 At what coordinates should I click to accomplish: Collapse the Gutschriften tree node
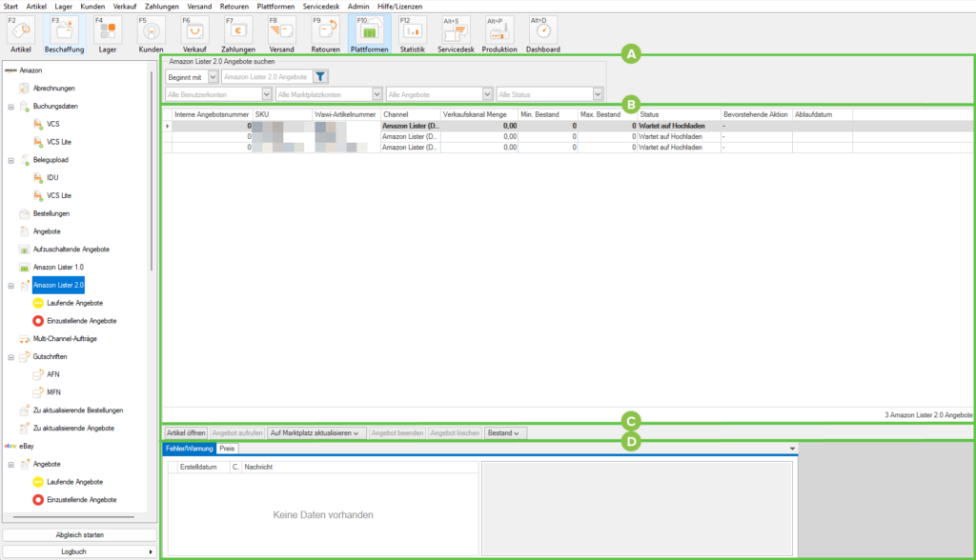(x=10, y=356)
